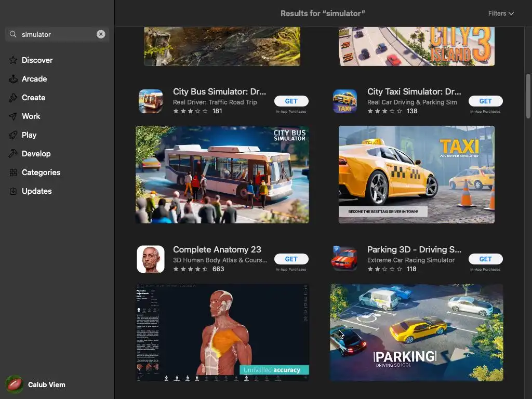This screenshot has width=532, height=399.
Task: Click the results vertical scrollbar
Action: [528, 96]
